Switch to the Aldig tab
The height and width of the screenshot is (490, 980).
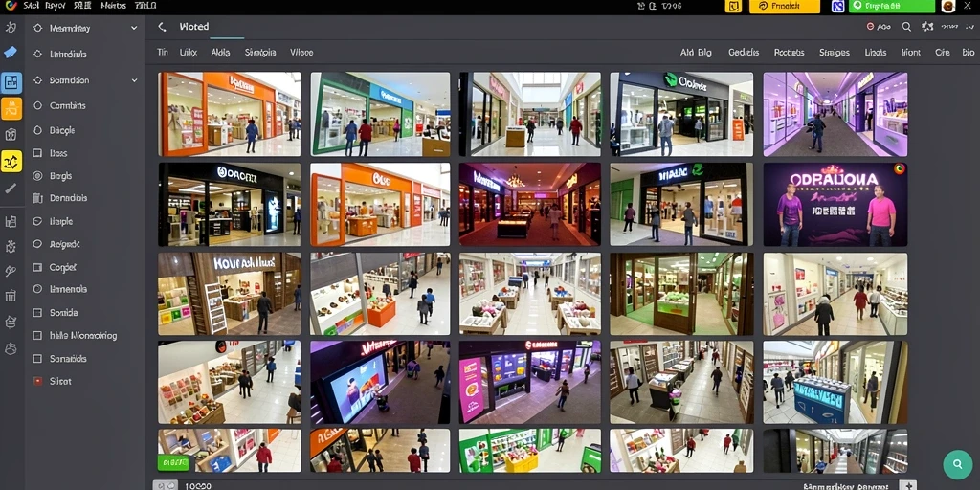coord(220,53)
